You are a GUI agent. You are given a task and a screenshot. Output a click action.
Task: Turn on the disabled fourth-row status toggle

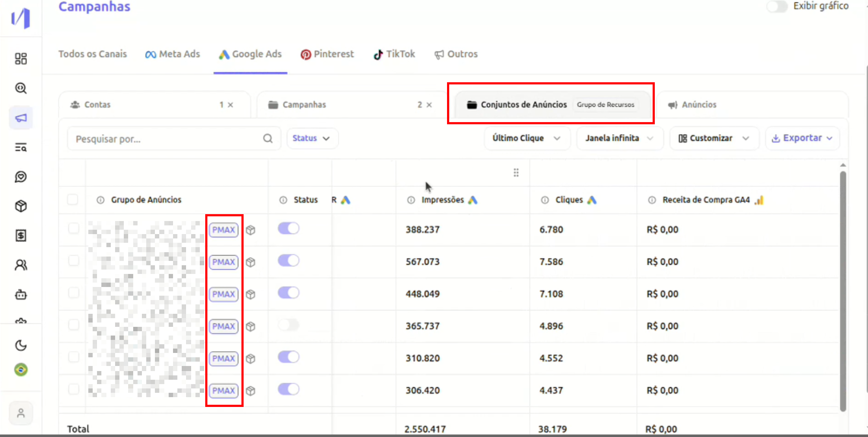click(x=288, y=325)
